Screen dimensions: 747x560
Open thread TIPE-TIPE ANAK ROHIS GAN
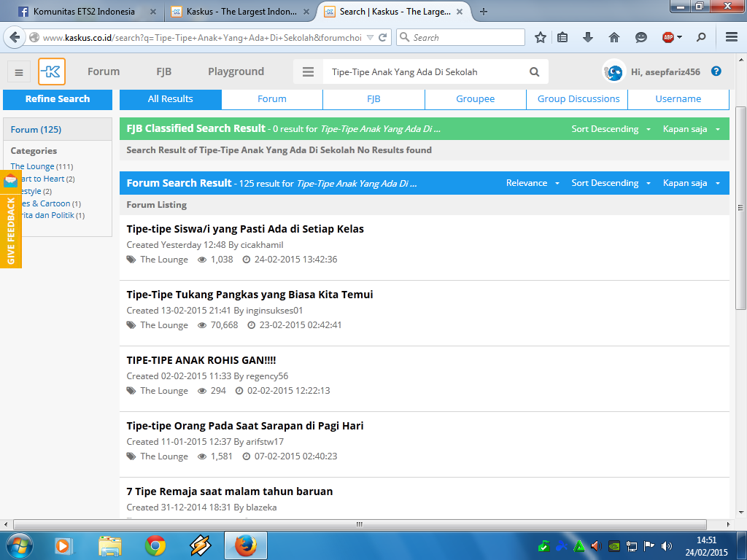(201, 360)
